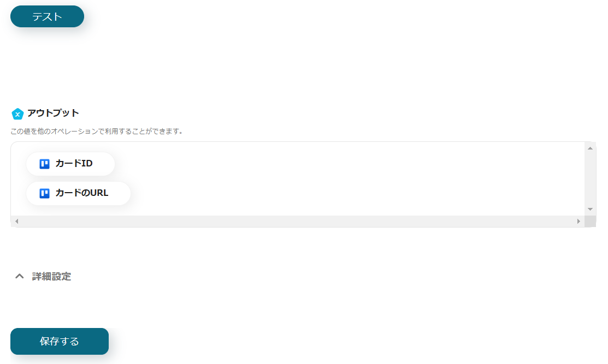This screenshot has width=608, height=364.
Task: Click the vertical scrollbar track in output box
Action: point(590,179)
